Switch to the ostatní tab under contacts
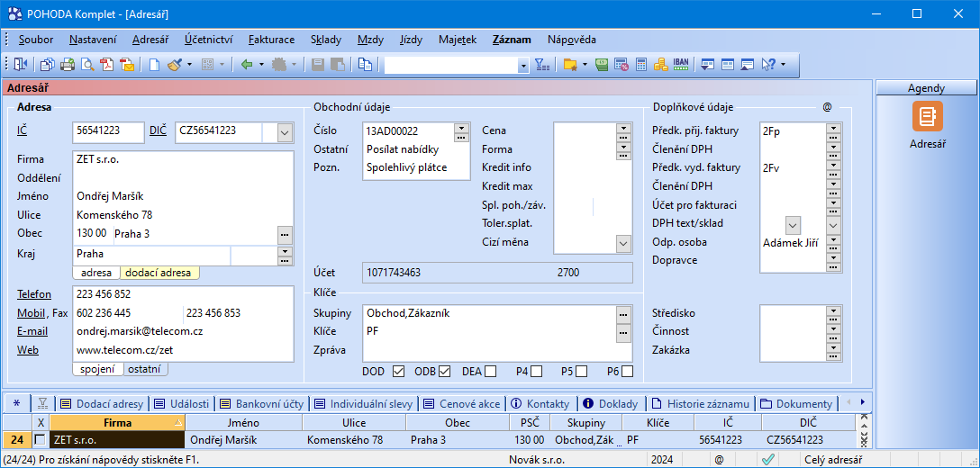 coord(146,369)
